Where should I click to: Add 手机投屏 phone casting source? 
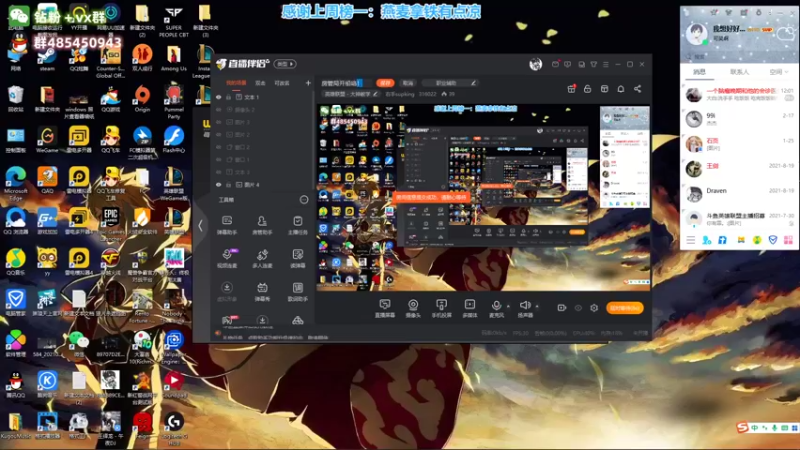(x=441, y=309)
